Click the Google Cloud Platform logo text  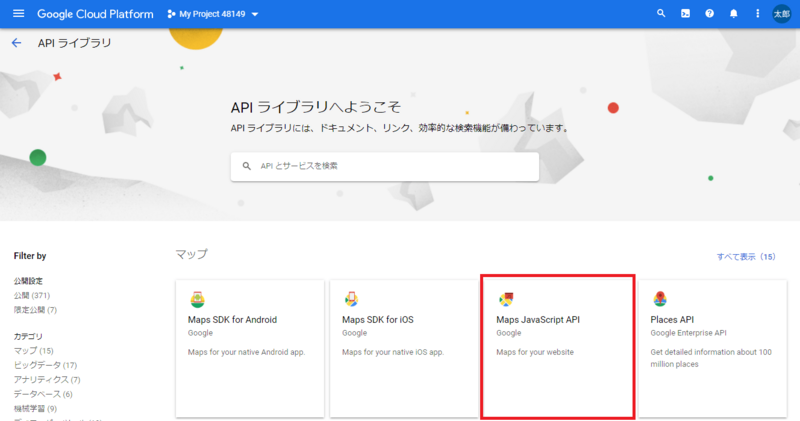95,14
